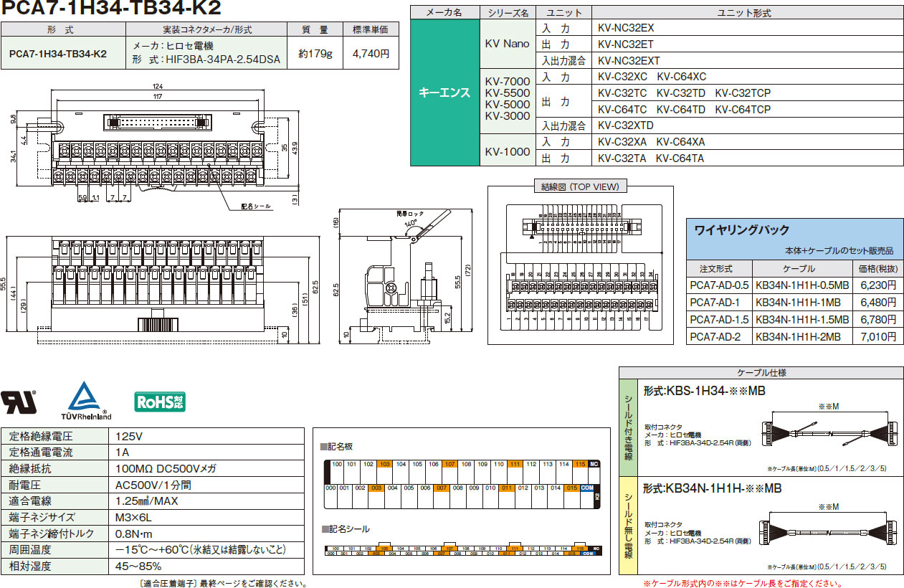The image size is (904, 588).
Task: Click the KV-NC32ET unit model
Action: [625, 44]
